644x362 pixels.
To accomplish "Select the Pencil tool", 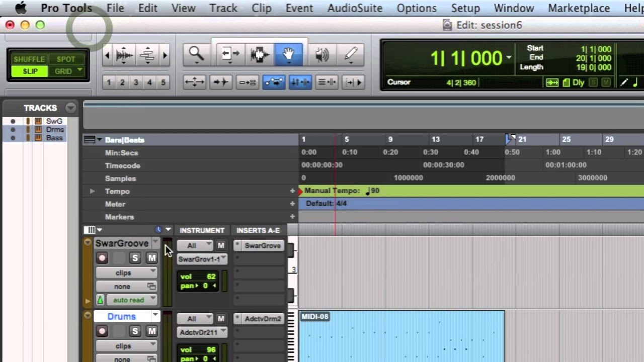I will (x=351, y=54).
